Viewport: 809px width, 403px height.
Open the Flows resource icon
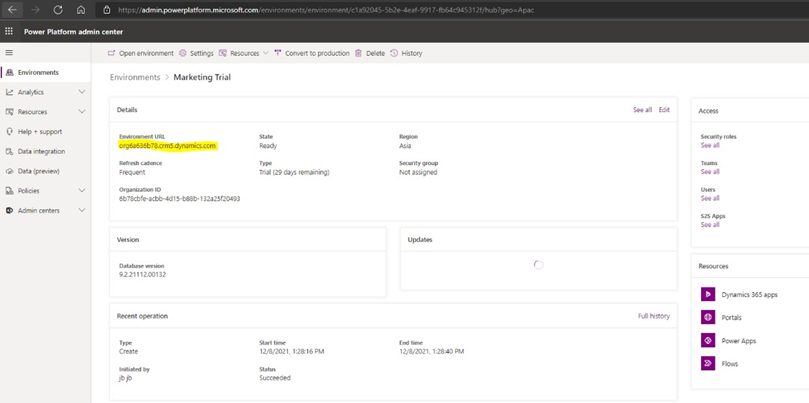[x=708, y=364]
